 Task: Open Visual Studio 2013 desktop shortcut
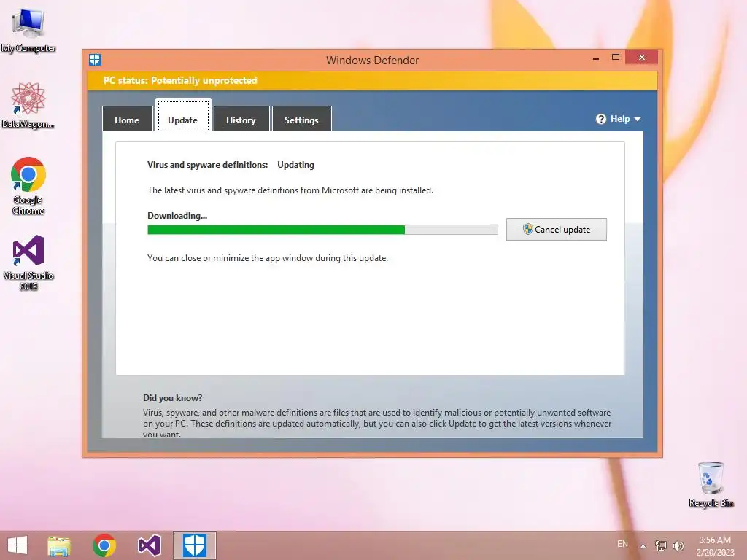[28, 262]
